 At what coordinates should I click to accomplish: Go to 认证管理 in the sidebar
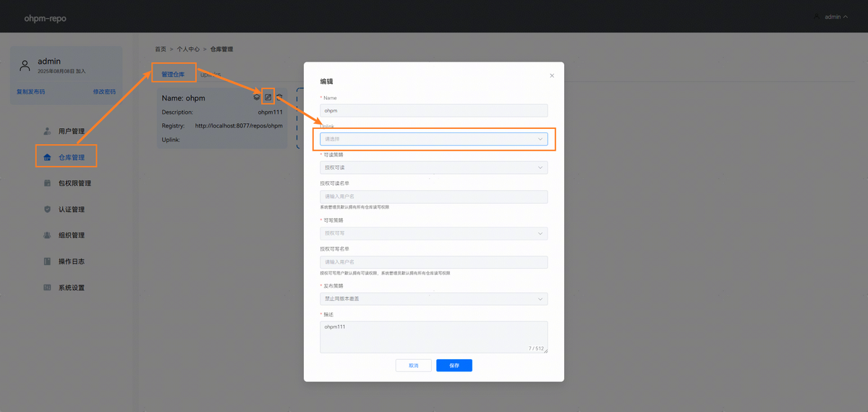[71, 209]
